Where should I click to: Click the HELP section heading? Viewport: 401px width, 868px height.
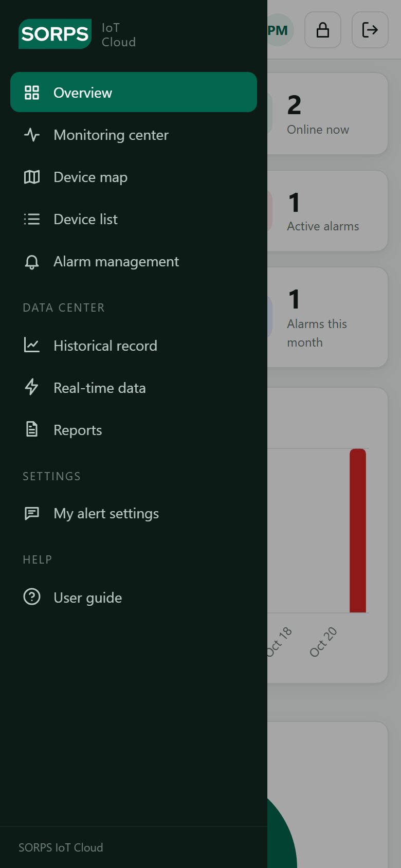pyautogui.click(x=37, y=559)
